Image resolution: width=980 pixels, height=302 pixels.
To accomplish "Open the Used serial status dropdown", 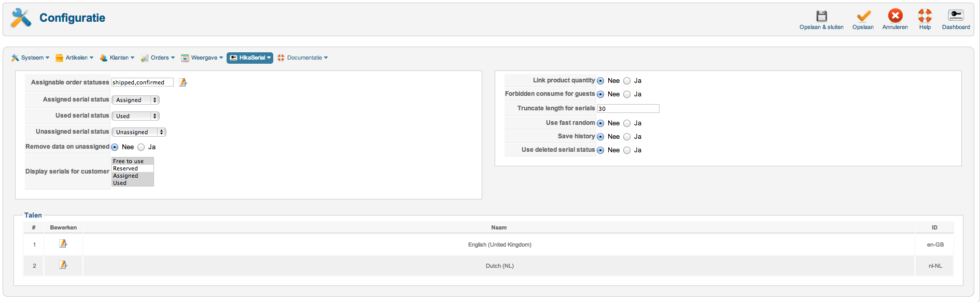I will point(135,116).
